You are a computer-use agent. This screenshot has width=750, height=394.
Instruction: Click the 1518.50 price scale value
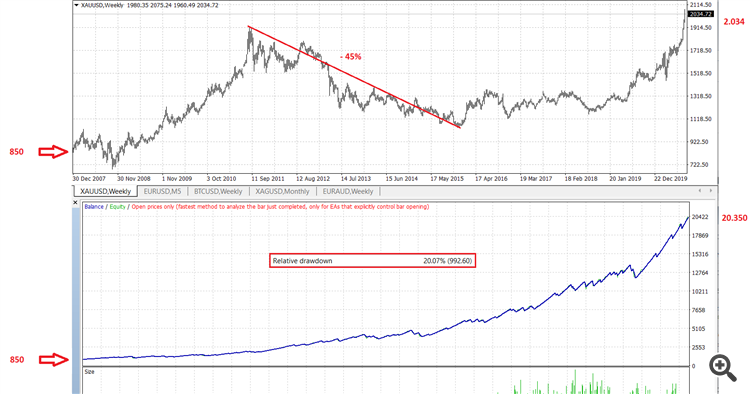[x=701, y=74]
